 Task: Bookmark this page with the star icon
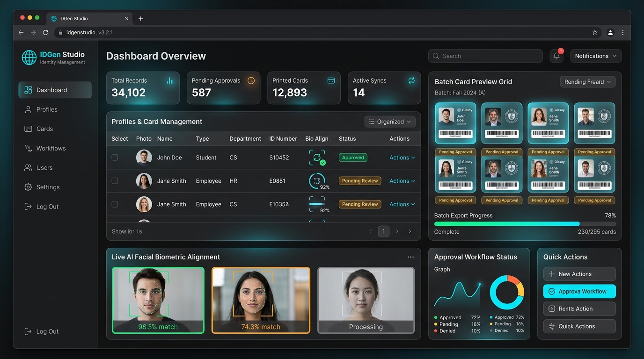click(x=595, y=33)
